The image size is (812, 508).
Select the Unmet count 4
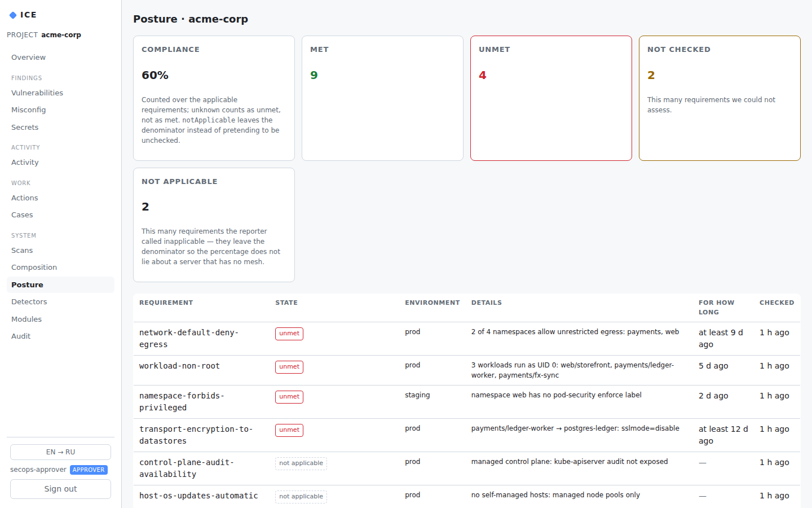pos(483,75)
